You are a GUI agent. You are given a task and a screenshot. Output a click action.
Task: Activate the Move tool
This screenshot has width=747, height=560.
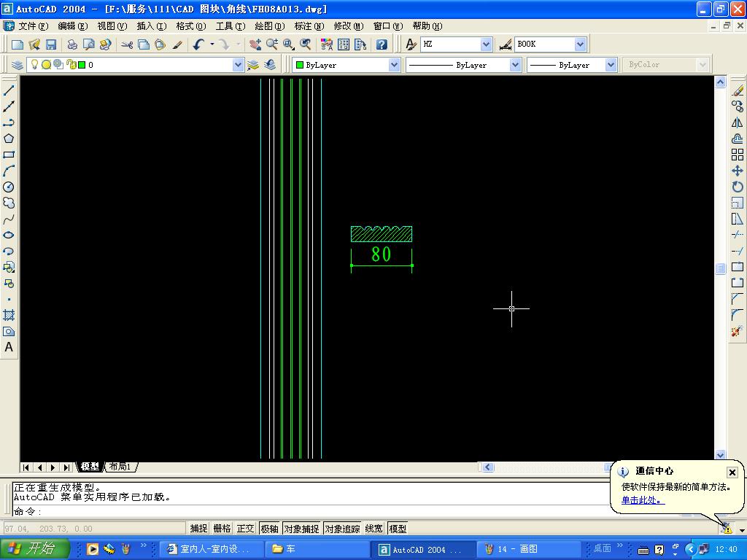(738, 171)
